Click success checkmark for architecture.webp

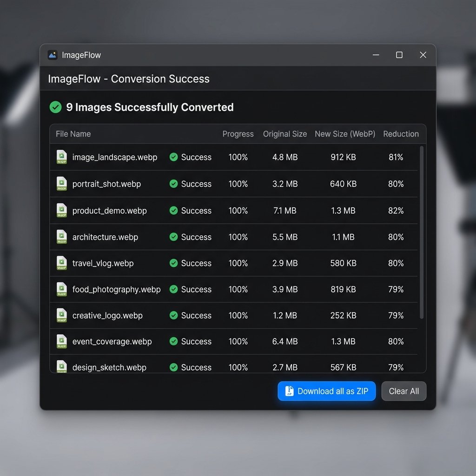click(174, 237)
